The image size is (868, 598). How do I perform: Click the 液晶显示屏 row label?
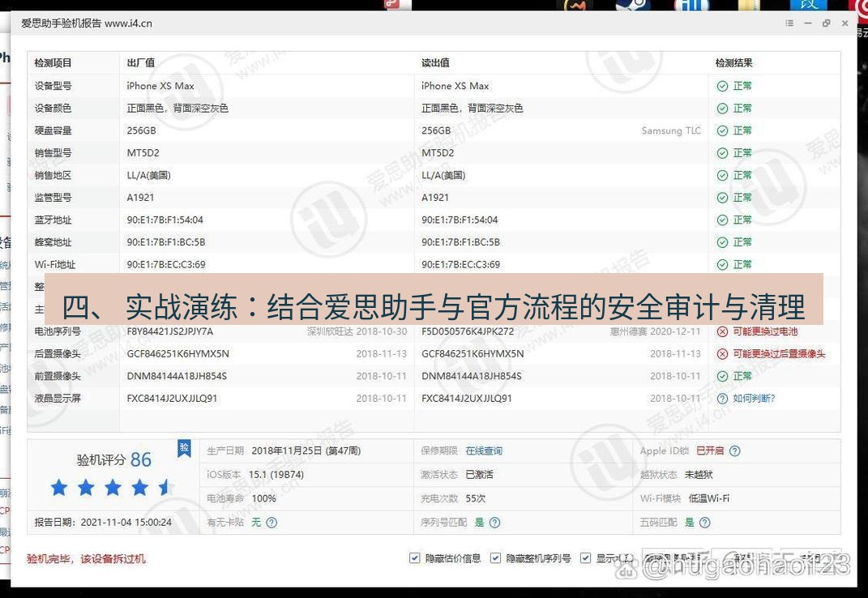tap(58, 399)
